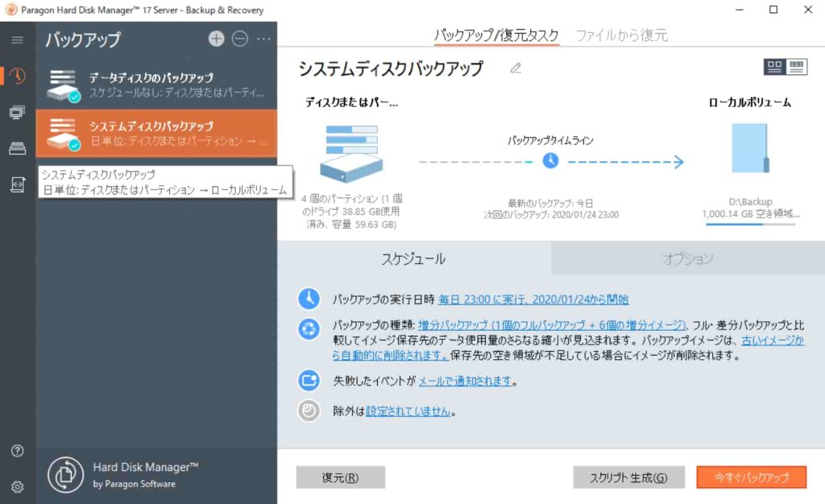Open the help question mark icon
This screenshot has height=504, width=825.
(18, 451)
